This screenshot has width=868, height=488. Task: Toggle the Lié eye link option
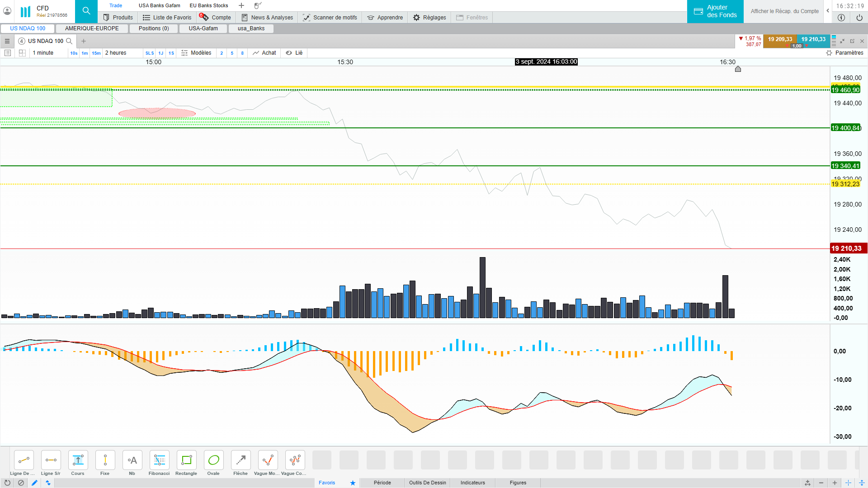coord(294,53)
